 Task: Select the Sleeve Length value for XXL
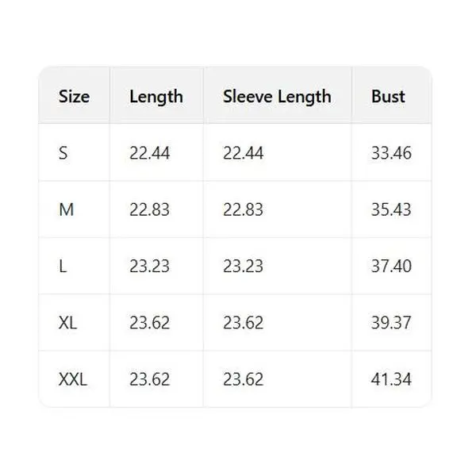(243, 379)
